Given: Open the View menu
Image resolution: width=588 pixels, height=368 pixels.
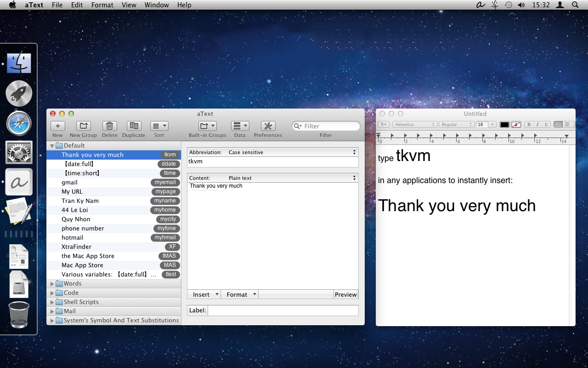Looking at the screenshot, I should 129,5.
